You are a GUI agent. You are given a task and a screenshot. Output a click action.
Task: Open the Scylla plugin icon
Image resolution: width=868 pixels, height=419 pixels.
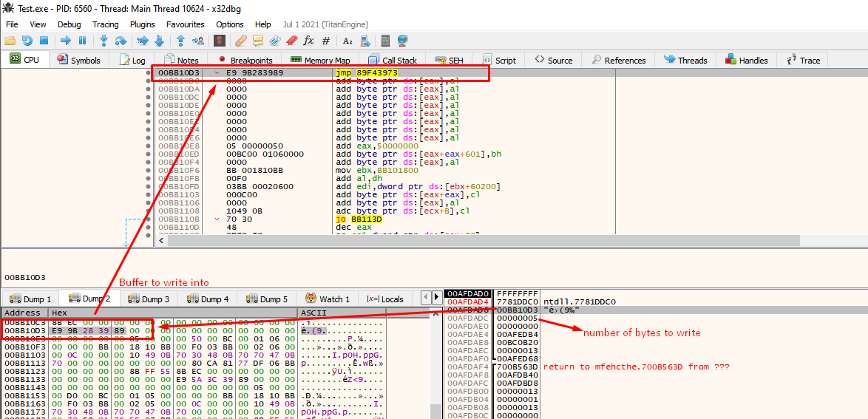pos(220,41)
